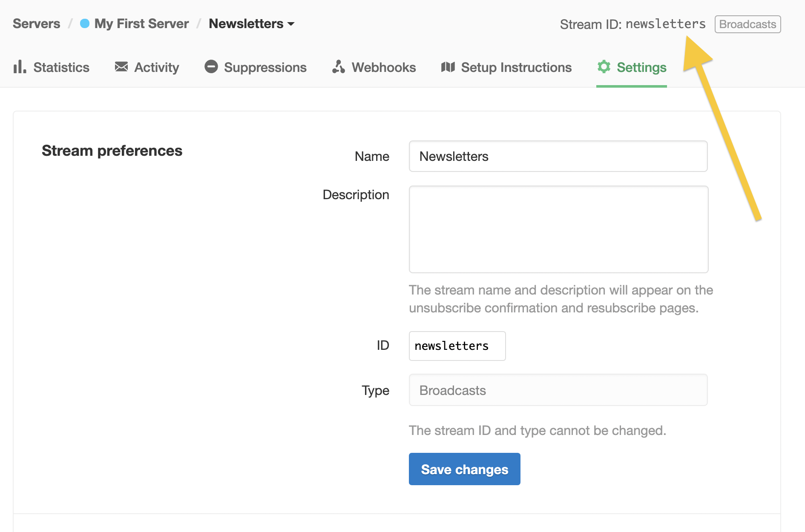
Task: Click the Broadcasts badge in the header
Action: (747, 24)
